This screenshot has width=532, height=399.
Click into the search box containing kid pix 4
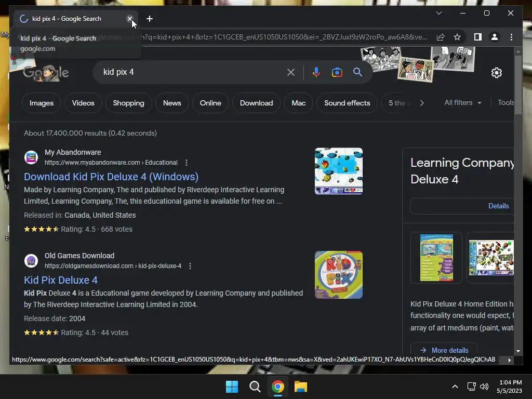(190, 72)
